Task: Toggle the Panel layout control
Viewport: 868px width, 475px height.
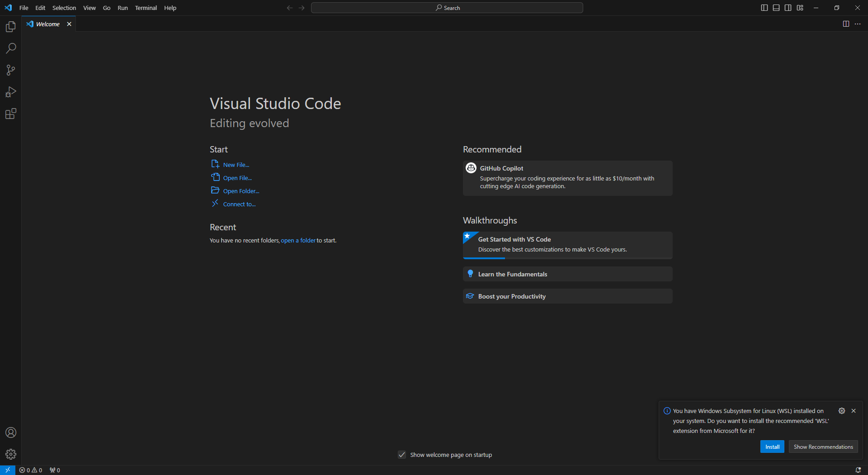Action: tap(776, 8)
